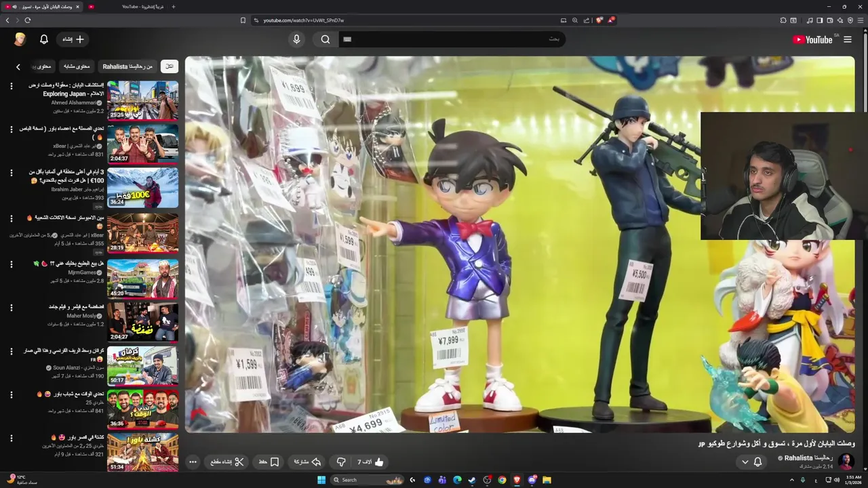The image size is (868, 488).
Task: Open Brave VPN shield icon
Action: [x=850, y=20]
